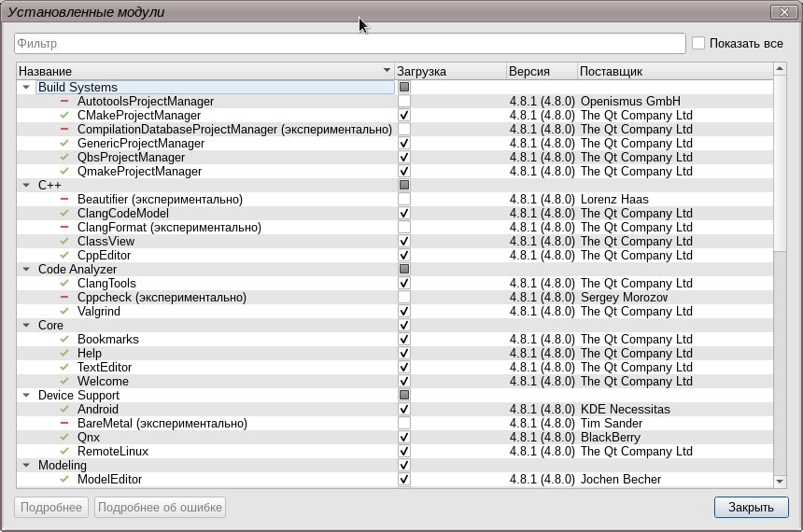Viewport: 803px width, 532px height.
Task: Click green check icon beside QmakeProjectManager
Action: [x=64, y=171]
